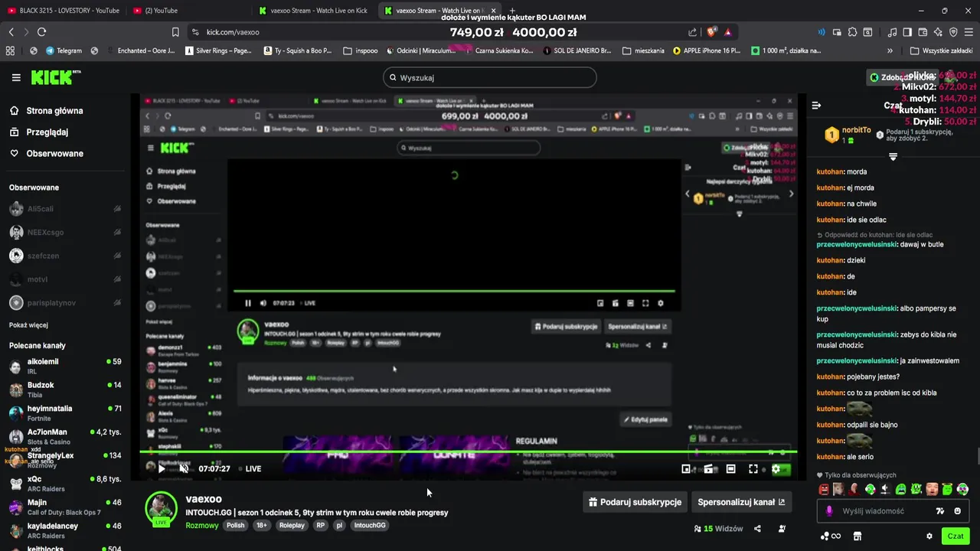Open browser main menu

pos(969,32)
